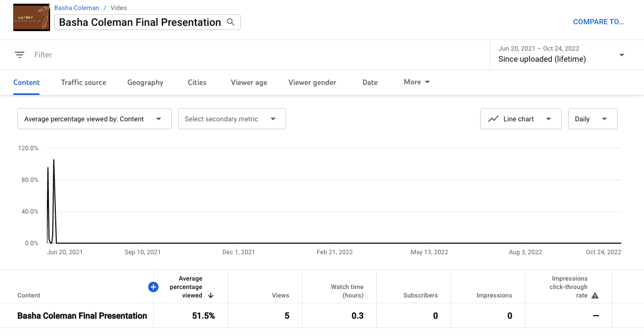This screenshot has height=336, width=644.
Task: Open the 'Select secondary metric' dropdown
Action: pos(232,119)
